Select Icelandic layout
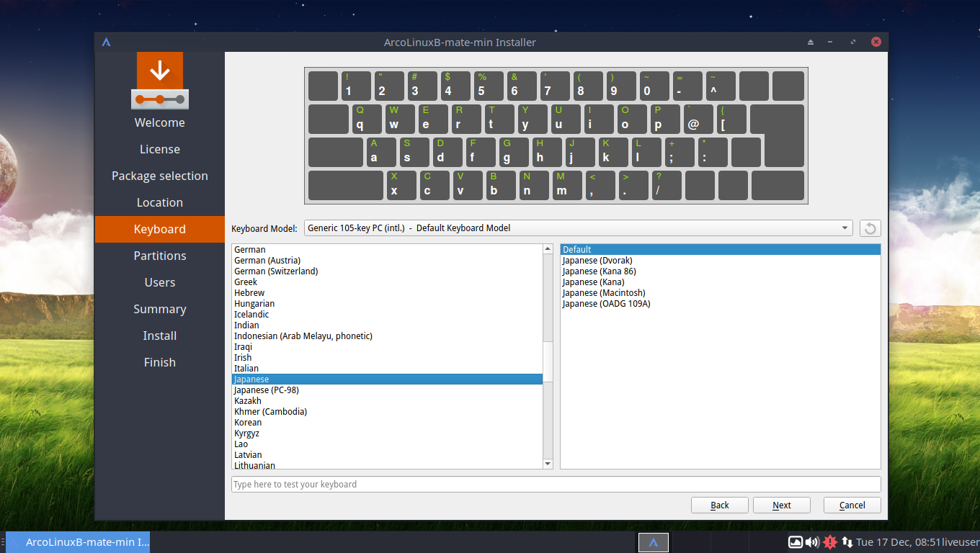This screenshot has height=553, width=980. coord(387,315)
